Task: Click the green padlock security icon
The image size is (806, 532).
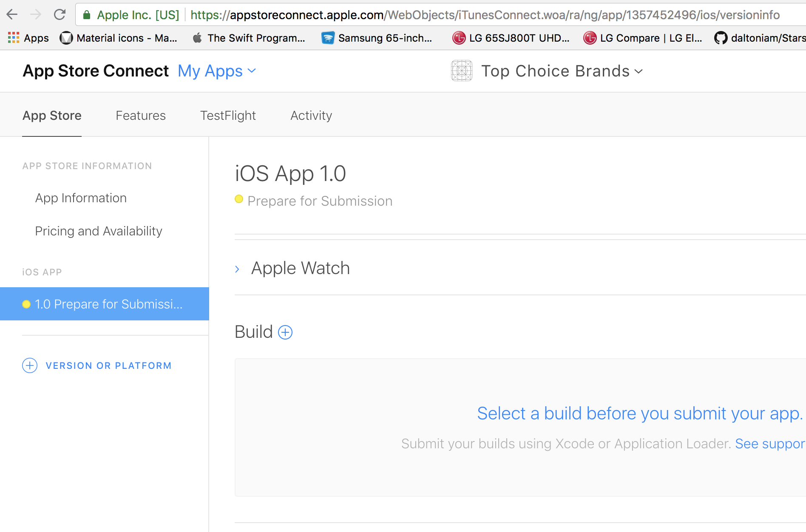Action: [87, 15]
